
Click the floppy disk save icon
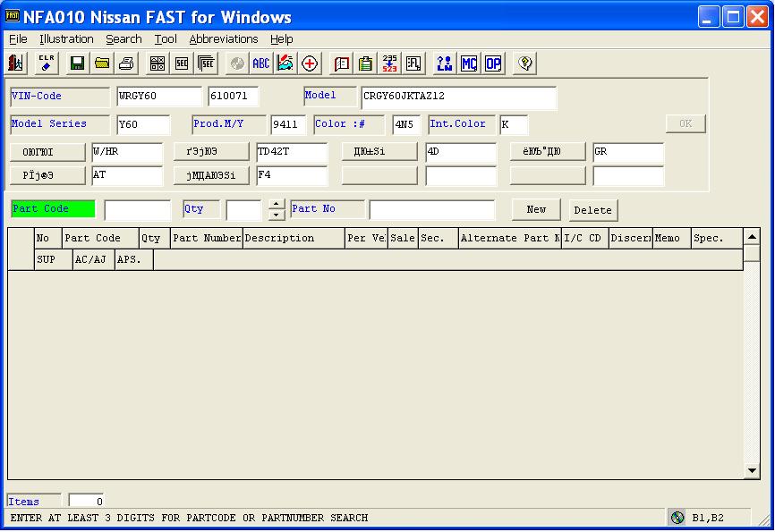(77, 63)
